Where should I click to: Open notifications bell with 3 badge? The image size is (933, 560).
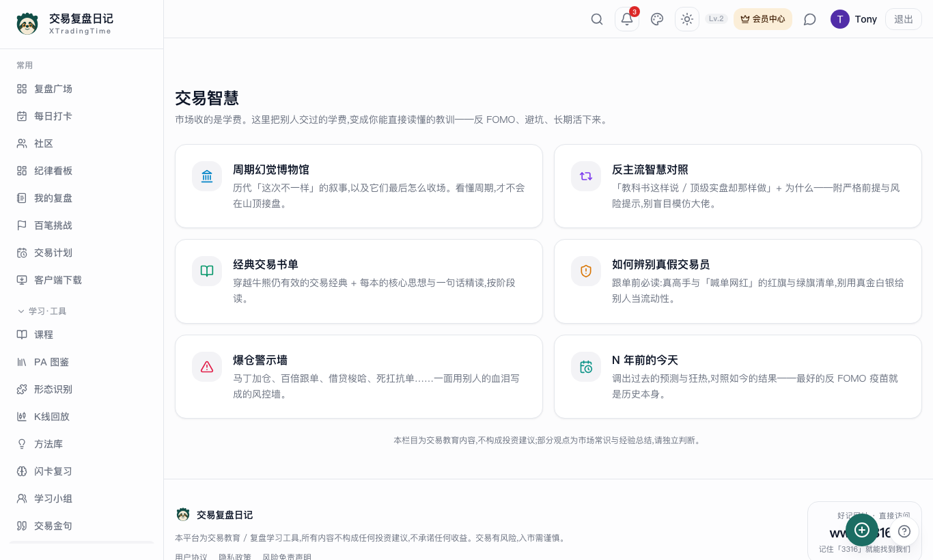click(627, 19)
